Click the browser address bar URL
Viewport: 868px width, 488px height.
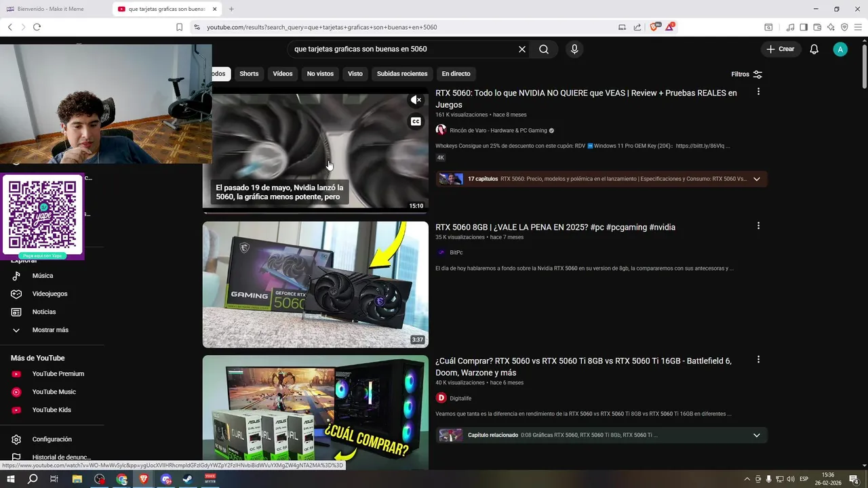322,27
